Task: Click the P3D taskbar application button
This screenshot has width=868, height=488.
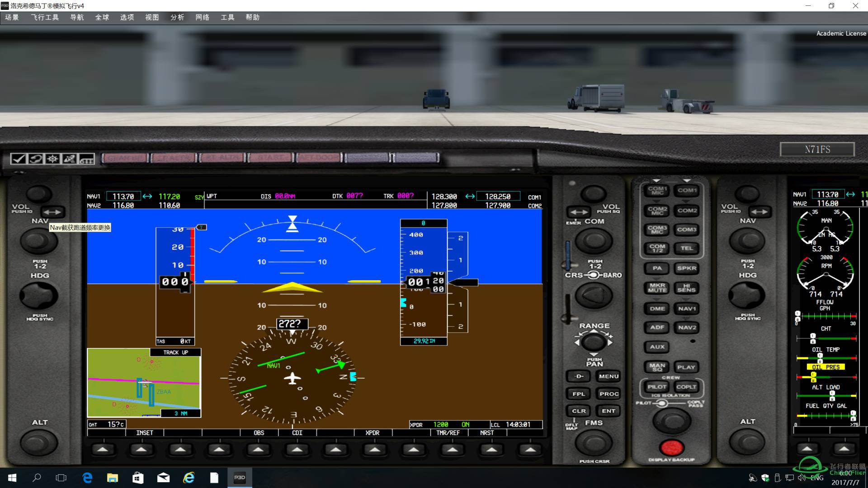Action: pos(240,478)
